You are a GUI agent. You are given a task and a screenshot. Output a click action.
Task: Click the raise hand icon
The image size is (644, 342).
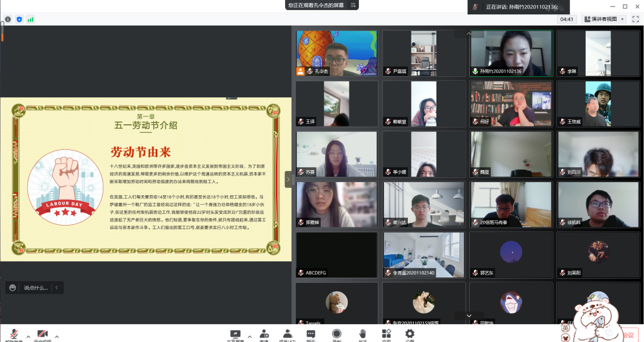362,334
